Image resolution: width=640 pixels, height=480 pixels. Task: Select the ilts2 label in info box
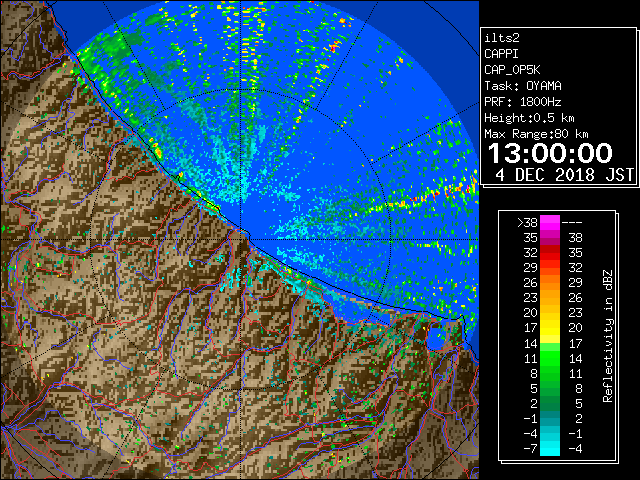coord(502,38)
